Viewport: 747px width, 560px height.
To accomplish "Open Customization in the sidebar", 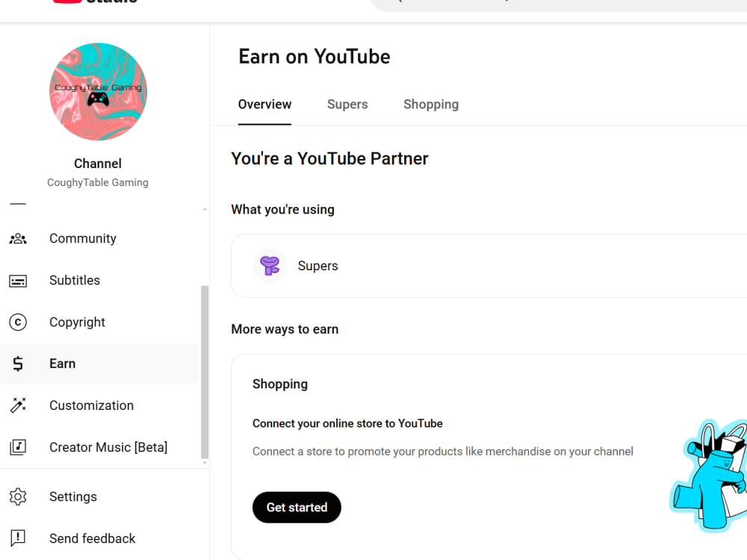I will pos(99,405).
